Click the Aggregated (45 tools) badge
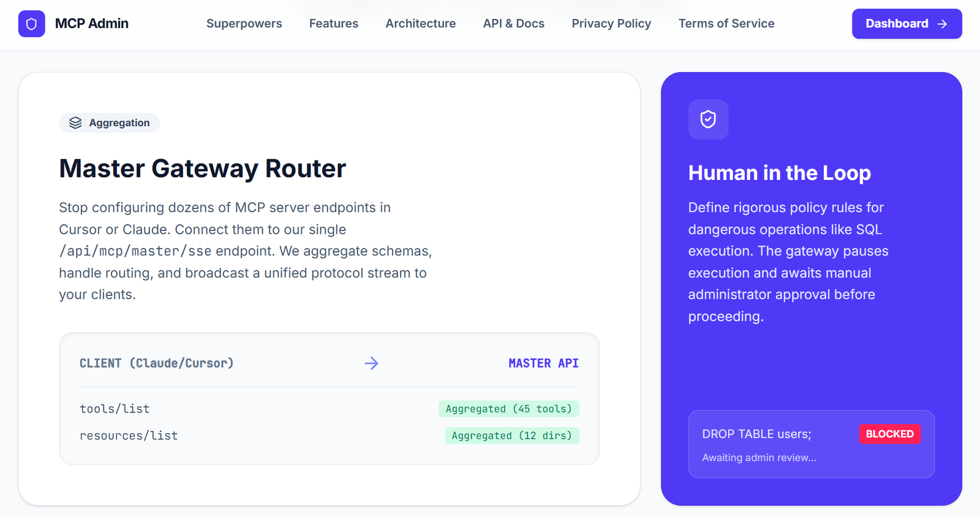This screenshot has width=980, height=516. (509, 409)
